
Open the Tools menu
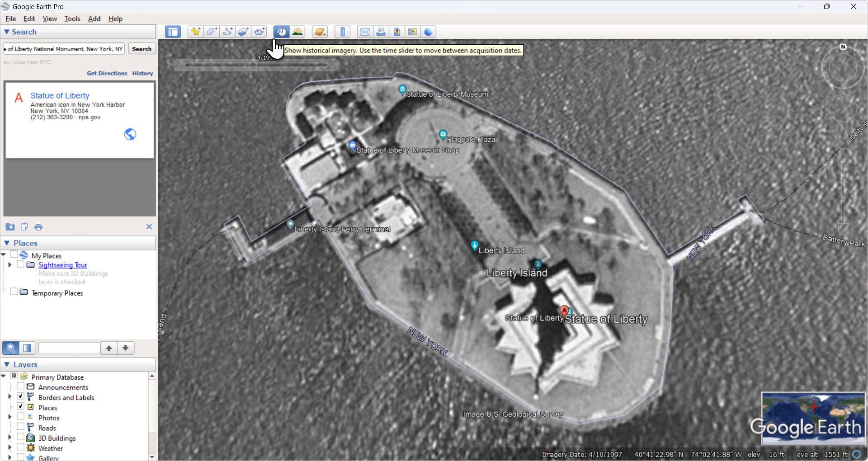pyautogui.click(x=72, y=19)
